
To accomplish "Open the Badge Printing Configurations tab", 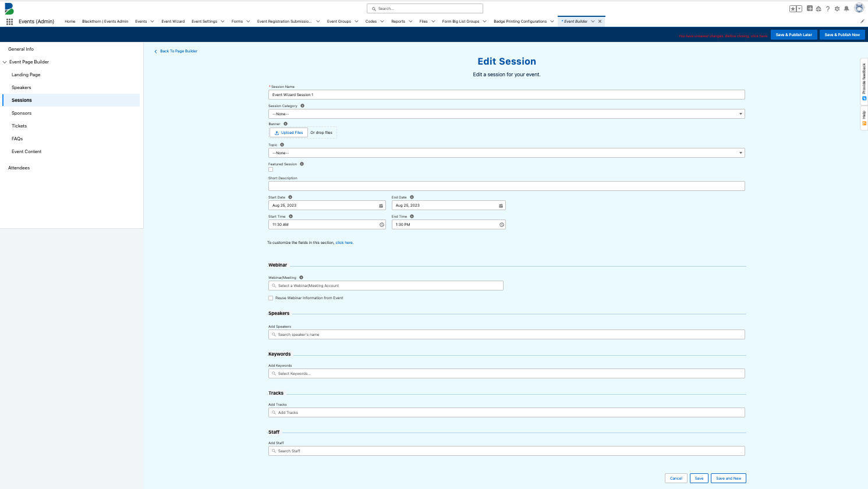I will (520, 22).
